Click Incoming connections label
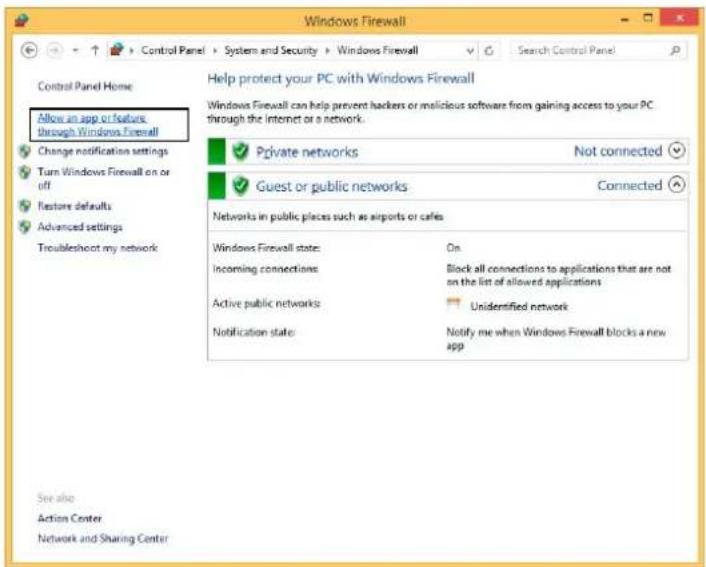The image size is (706, 567). point(265,269)
